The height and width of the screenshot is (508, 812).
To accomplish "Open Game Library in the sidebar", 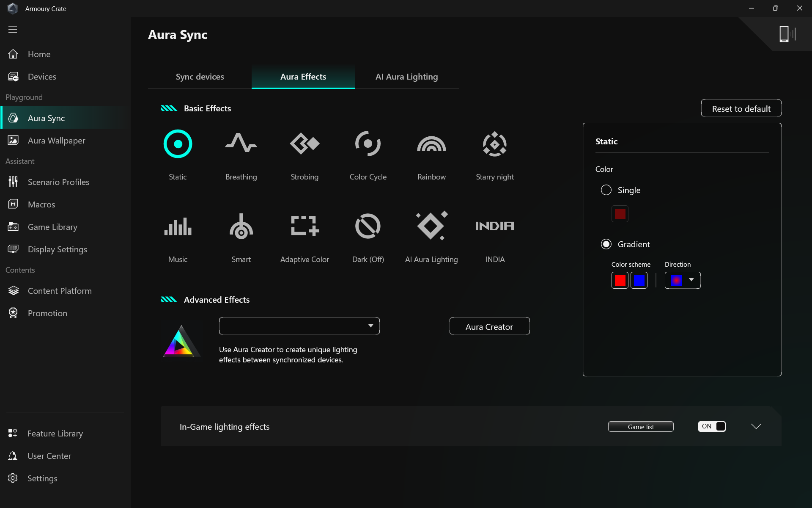I will (x=66, y=227).
